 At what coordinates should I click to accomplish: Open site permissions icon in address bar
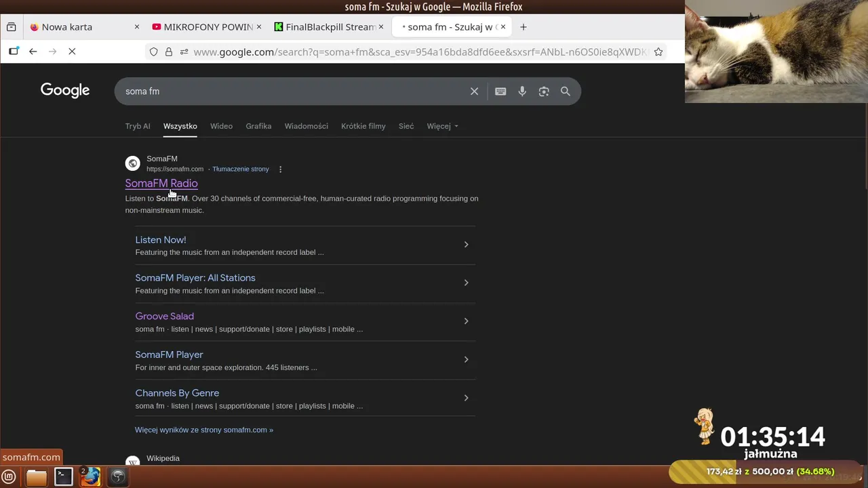[x=184, y=52]
